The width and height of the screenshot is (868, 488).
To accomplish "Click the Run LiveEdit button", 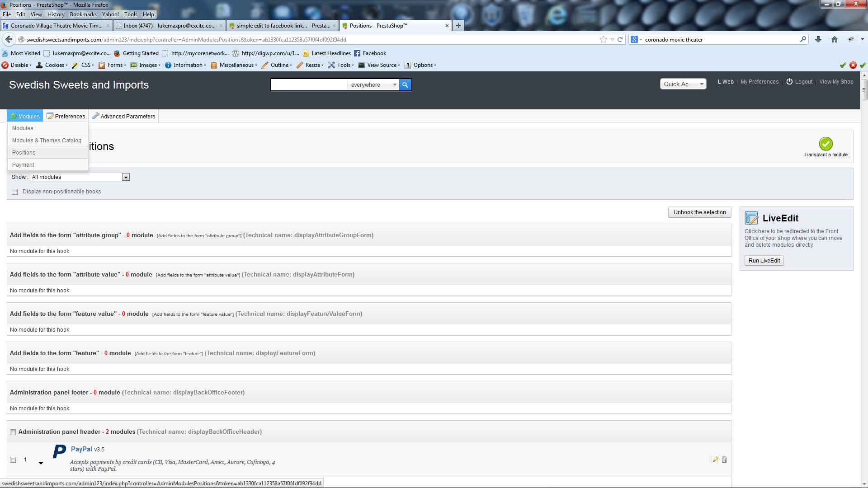I will tap(764, 261).
